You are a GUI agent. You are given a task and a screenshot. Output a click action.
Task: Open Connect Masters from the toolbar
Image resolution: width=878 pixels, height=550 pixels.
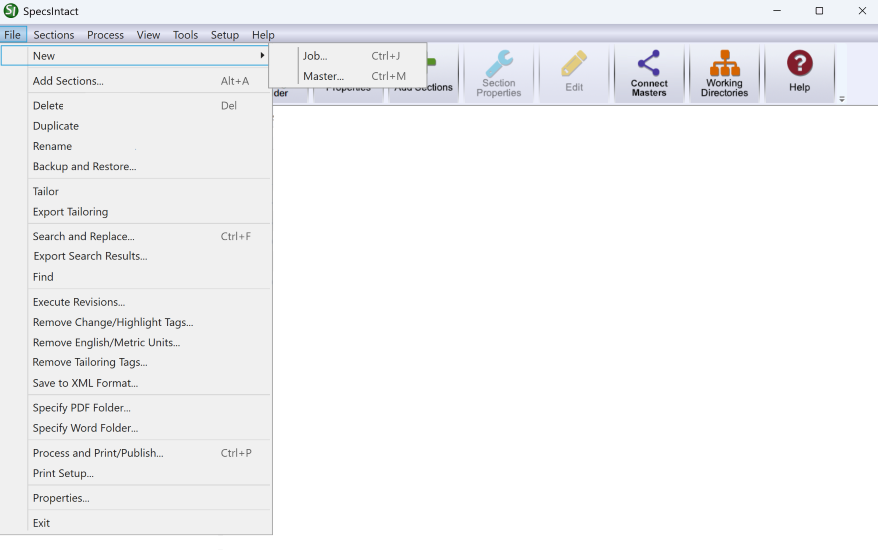[x=649, y=74]
